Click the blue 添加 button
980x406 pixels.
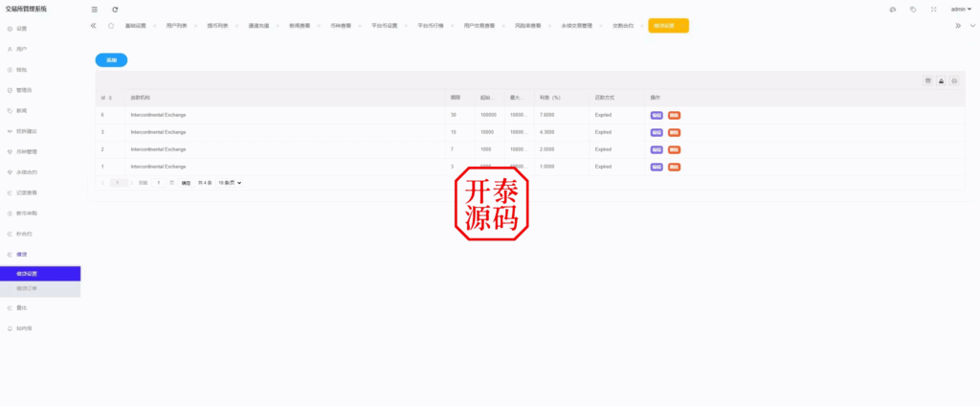pos(111,59)
